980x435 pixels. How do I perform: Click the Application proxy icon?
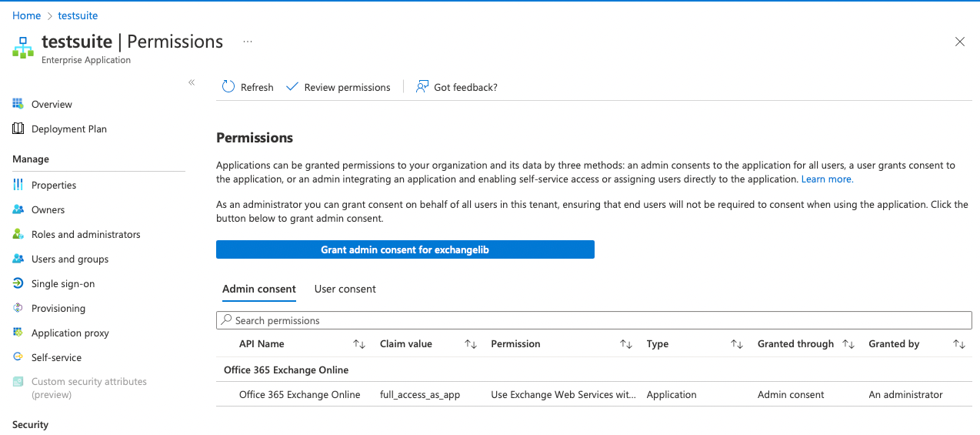tap(18, 333)
